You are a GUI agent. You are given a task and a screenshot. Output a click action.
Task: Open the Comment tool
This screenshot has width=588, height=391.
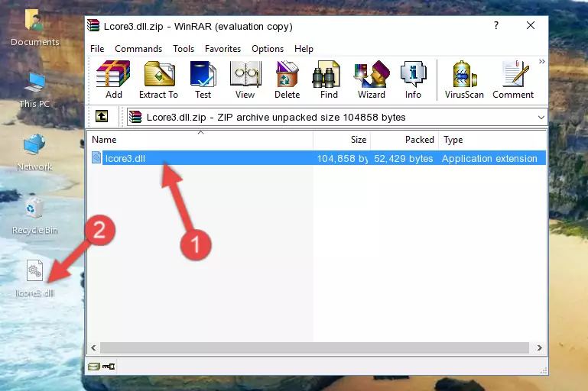pyautogui.click(x=513, y=79)
